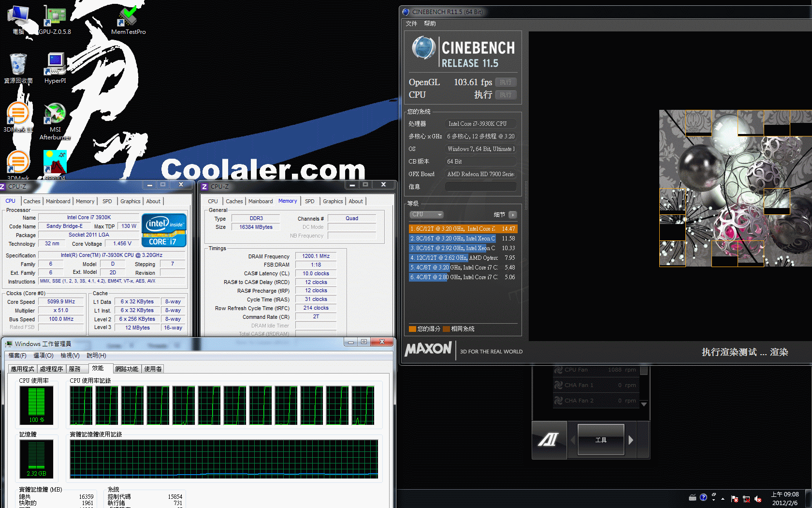This screenshot has height=508, width=812.
Task: Open the 3DMark orange shortcut under 3DMark 11
Action: (18, 165)
